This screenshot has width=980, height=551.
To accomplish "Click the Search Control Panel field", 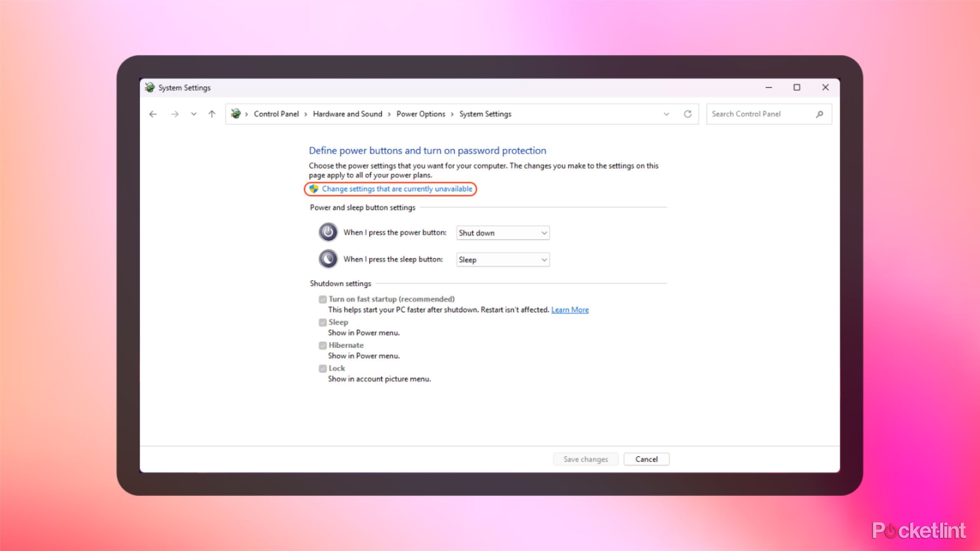I will coord(760,114).
